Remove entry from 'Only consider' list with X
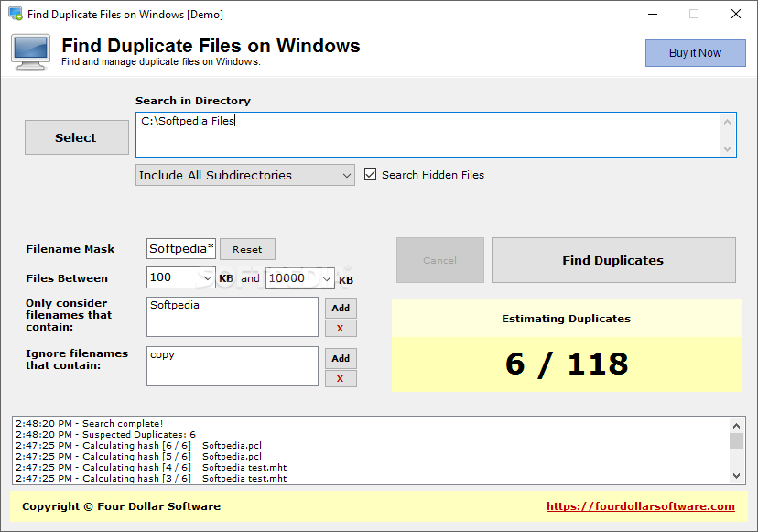Viewport: 758px width, 532px height. (x=341, y=329)
